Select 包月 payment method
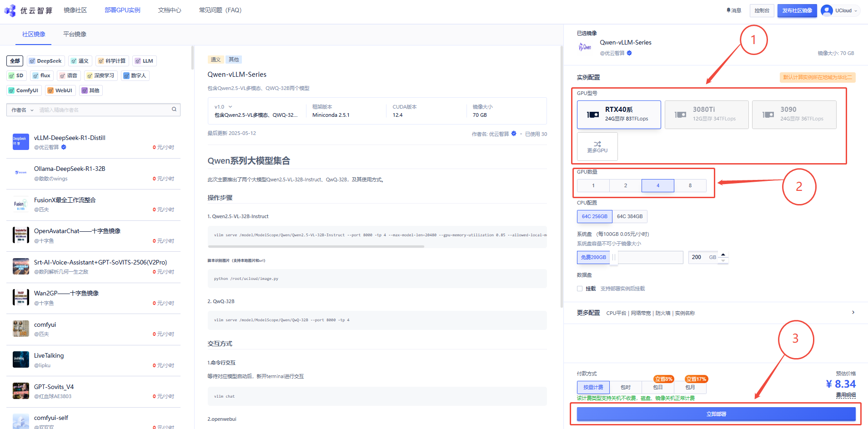 coord(690,387)
